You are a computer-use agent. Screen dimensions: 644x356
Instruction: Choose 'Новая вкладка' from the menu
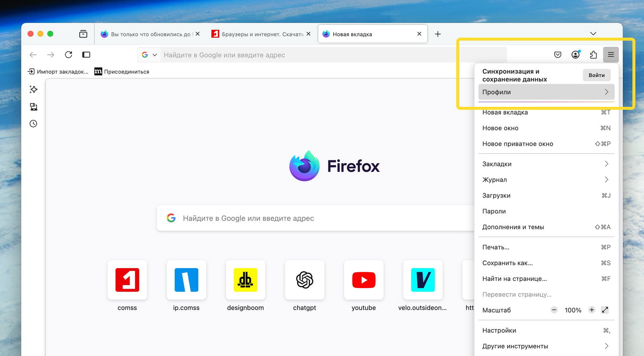click(x=547, y=113)
